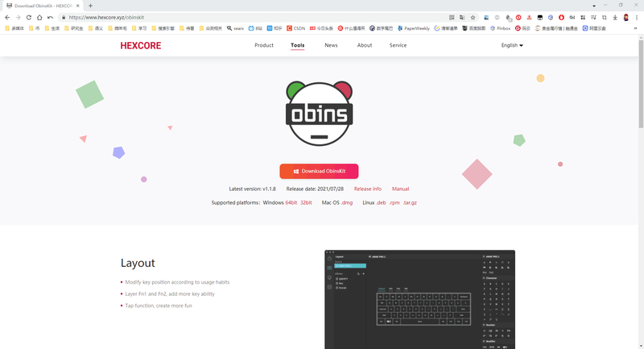Reload the current page
Viewport: 644px width, 349px height.
click(x=29, y=17)
